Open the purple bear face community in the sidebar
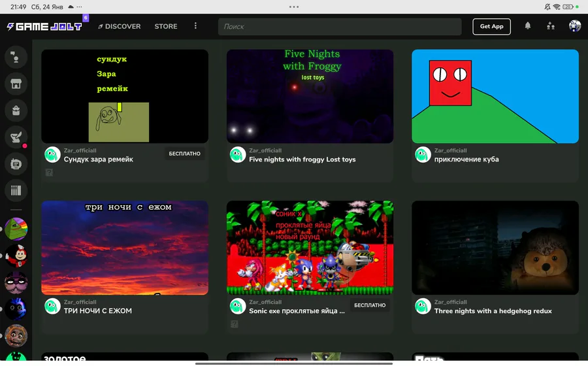Image resolution: width=588 pixels, height=368 pixels. (x=16, y=282)
